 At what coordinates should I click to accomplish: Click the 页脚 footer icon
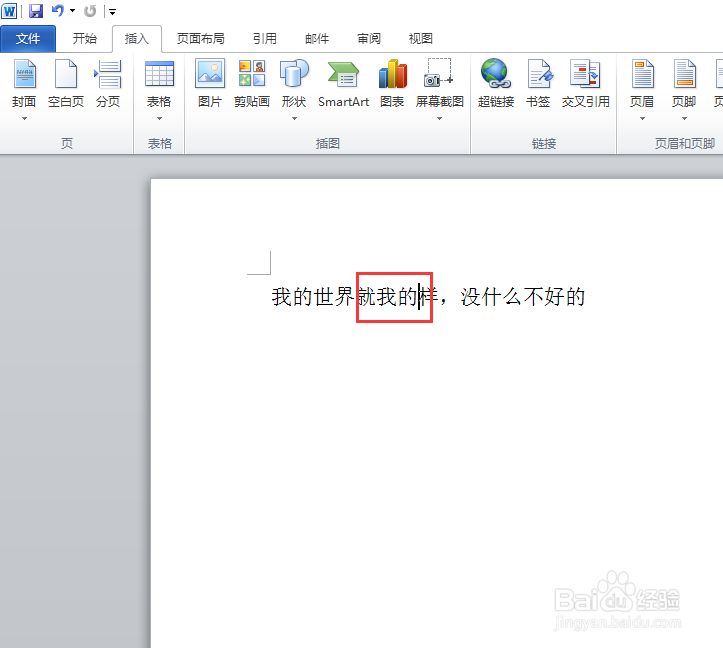(x=684, y=74)
